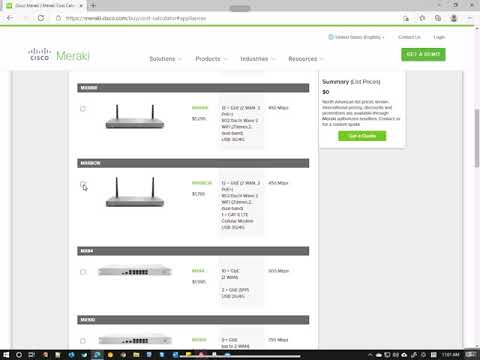The width and height of the screenshot is (480, 360).
Task: Click the $0 total in Summary
Action: [326, 92]
